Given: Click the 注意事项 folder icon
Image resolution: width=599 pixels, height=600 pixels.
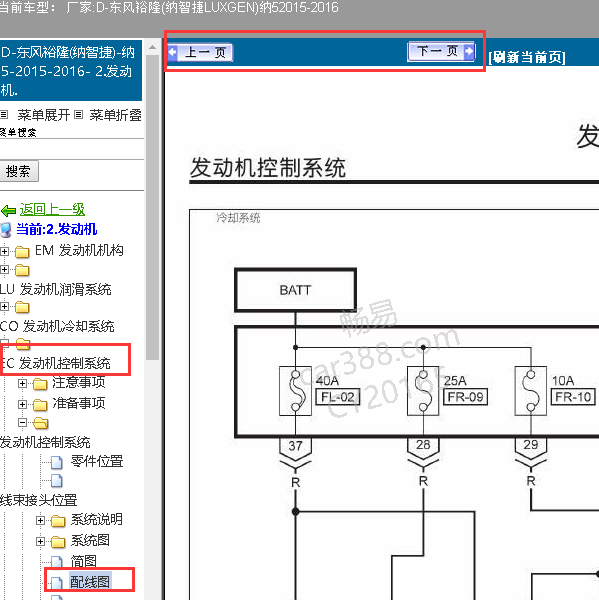Looking at the screenshot, I should 40,383.
